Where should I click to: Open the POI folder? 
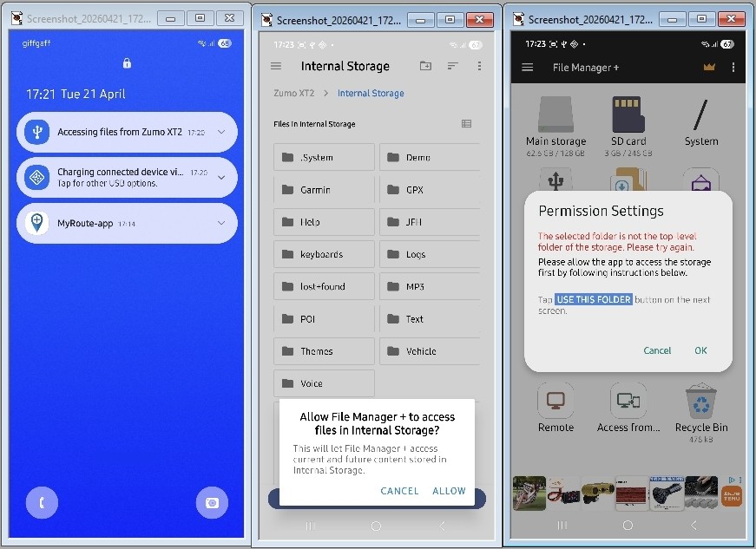[x=324, y=318]
